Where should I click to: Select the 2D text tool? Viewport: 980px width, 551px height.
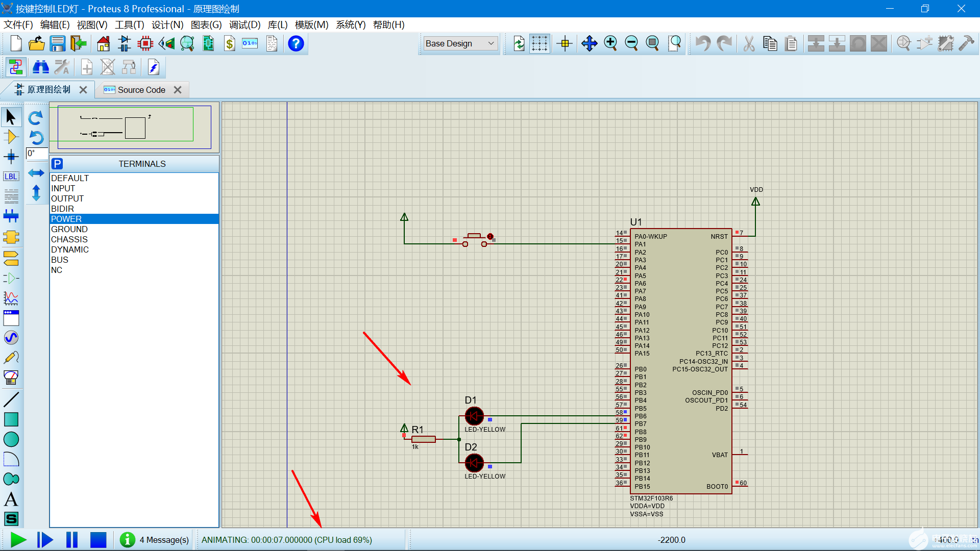coord(11,499)
